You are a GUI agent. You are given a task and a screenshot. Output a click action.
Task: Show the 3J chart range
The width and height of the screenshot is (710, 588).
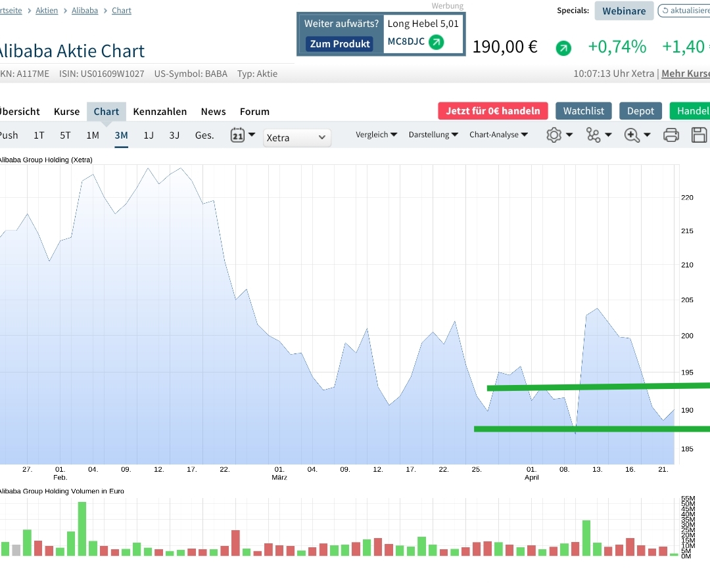pyautogui.click(x=174, y=135)
